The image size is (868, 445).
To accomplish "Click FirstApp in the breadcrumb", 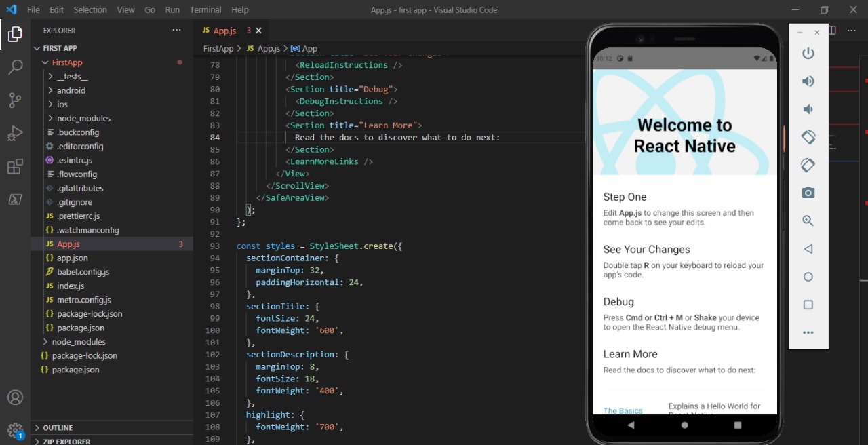I will coord(218,48).
